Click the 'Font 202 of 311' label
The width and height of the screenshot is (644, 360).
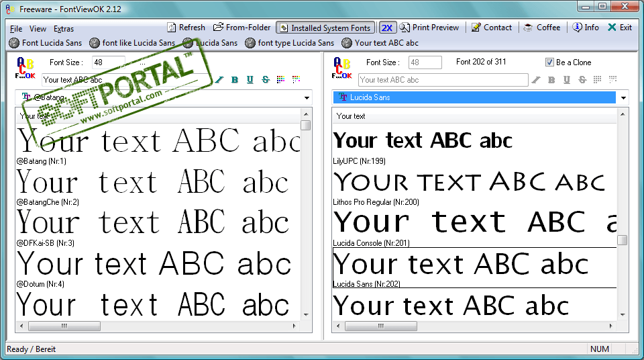tap(481, 62)
